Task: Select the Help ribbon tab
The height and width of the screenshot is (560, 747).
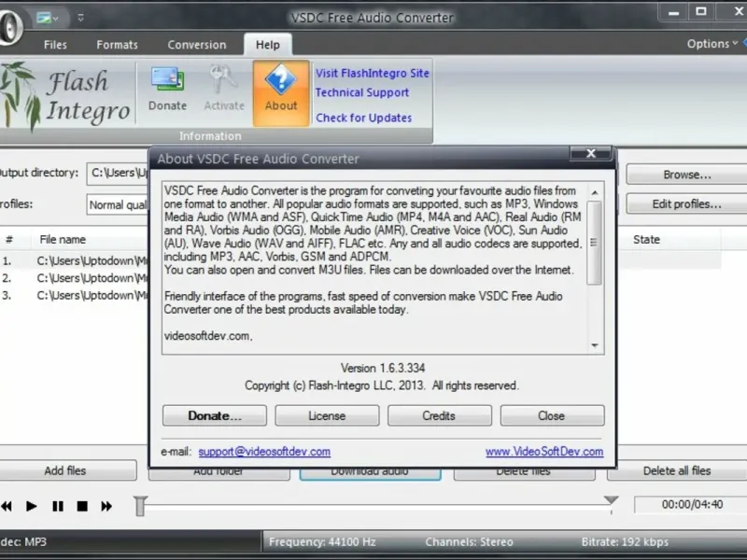Action: tap(268, 45)
